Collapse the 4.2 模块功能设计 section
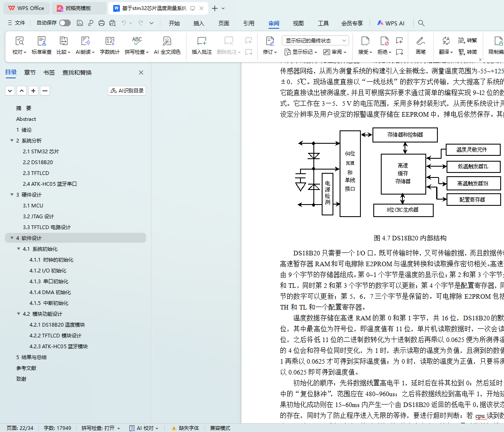Image resolution: width=504 pixels, height=432 pixels. pyautogui.click(x=19, y=314)
